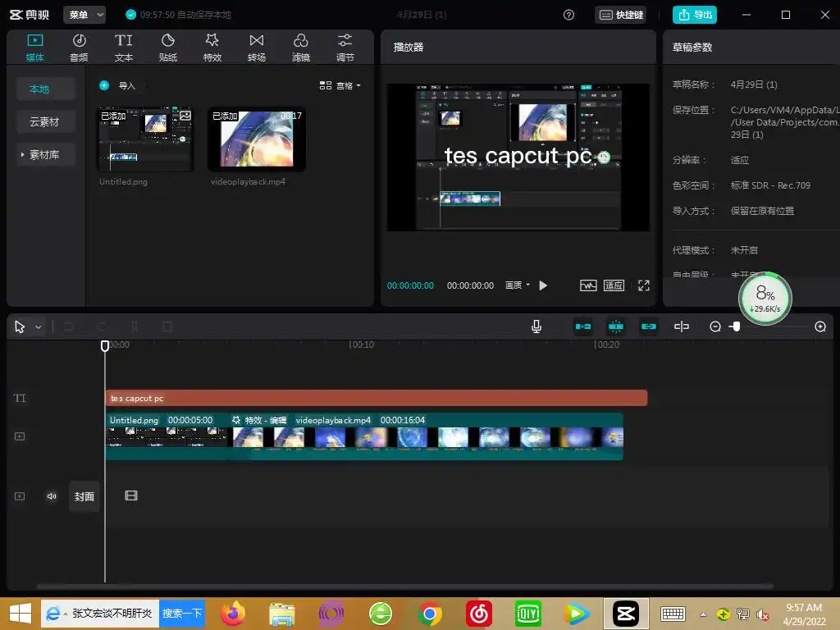
Task: Open the Media (媒体) tab
Action: 34,47
